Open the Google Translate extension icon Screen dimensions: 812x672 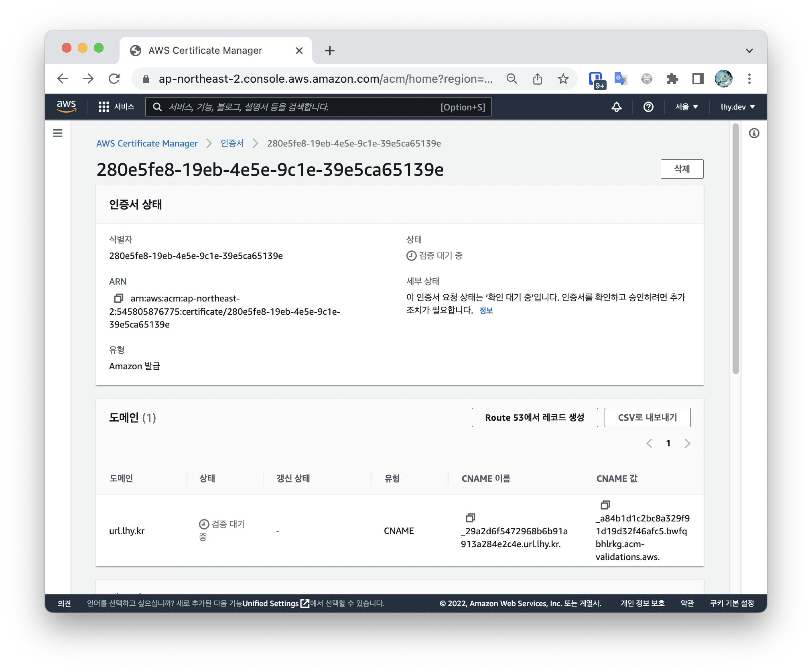621,79
